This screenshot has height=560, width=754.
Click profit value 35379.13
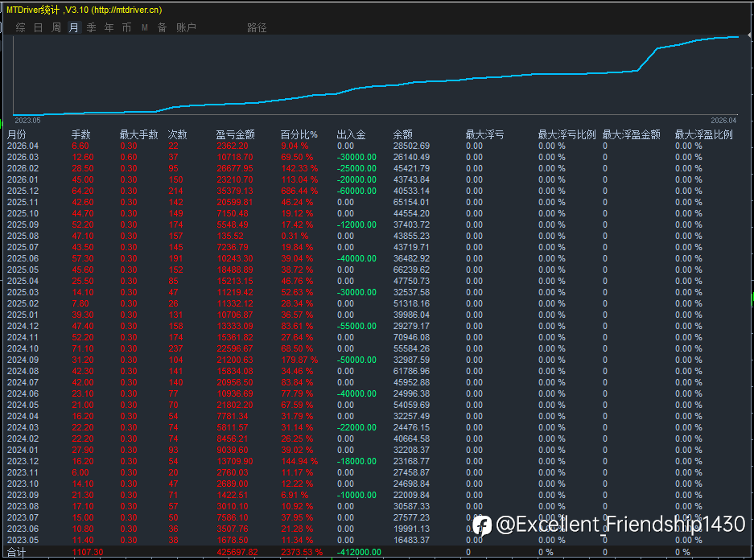(235, 191)
